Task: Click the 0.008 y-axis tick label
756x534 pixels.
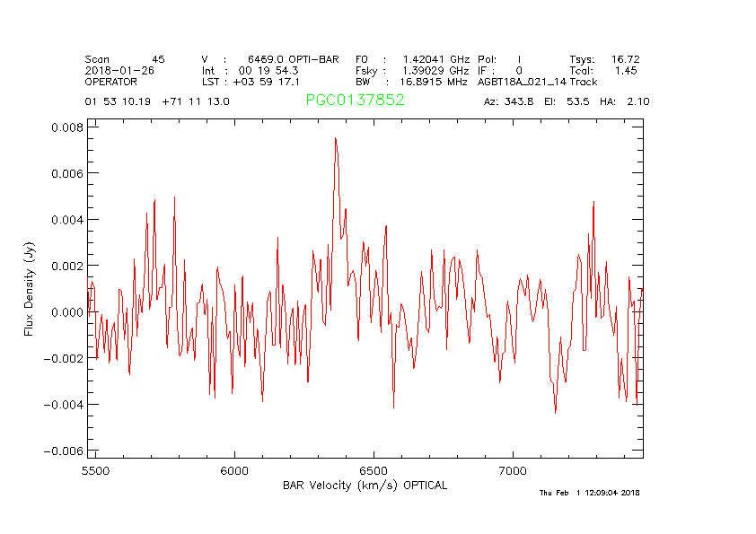Action: (x=66, y=127)
